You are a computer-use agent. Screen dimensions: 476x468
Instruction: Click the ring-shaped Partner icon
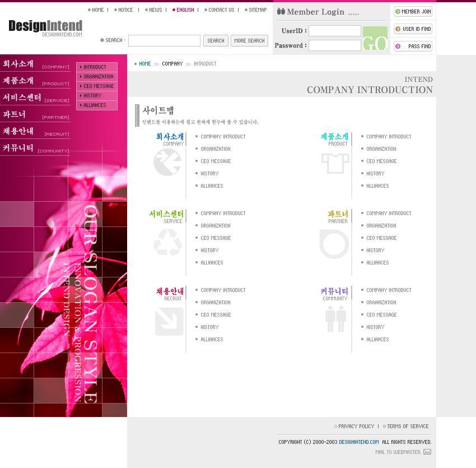coord(334,244)
